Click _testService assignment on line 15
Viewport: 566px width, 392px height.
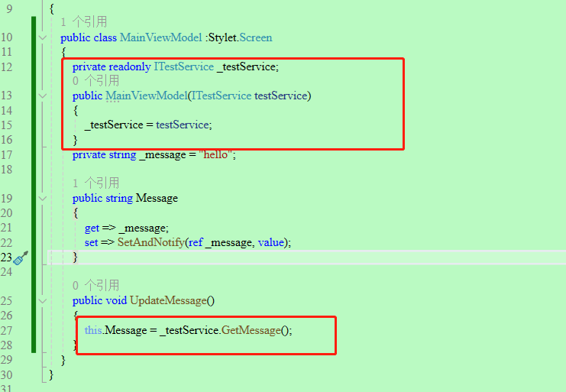pyautogui.click(x=114, y=125)
